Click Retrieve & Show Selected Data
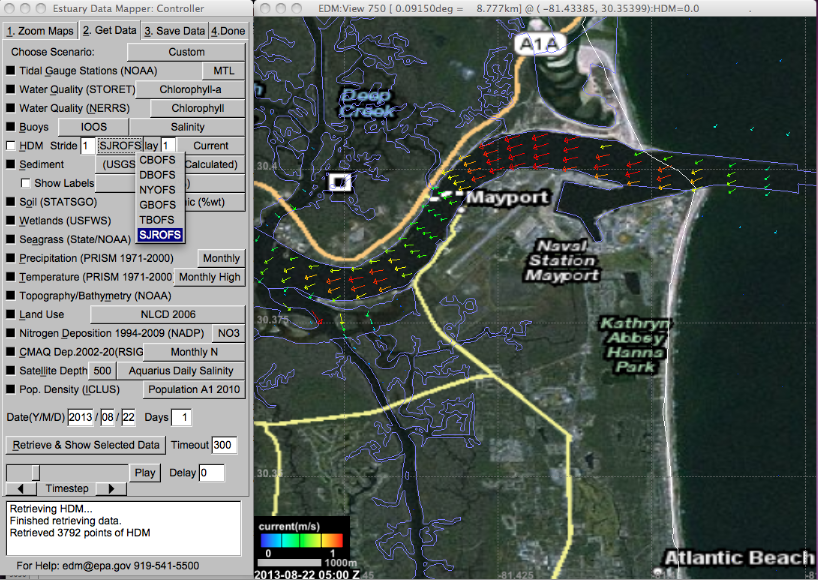 pyautogui.click(x=85, y=445)
